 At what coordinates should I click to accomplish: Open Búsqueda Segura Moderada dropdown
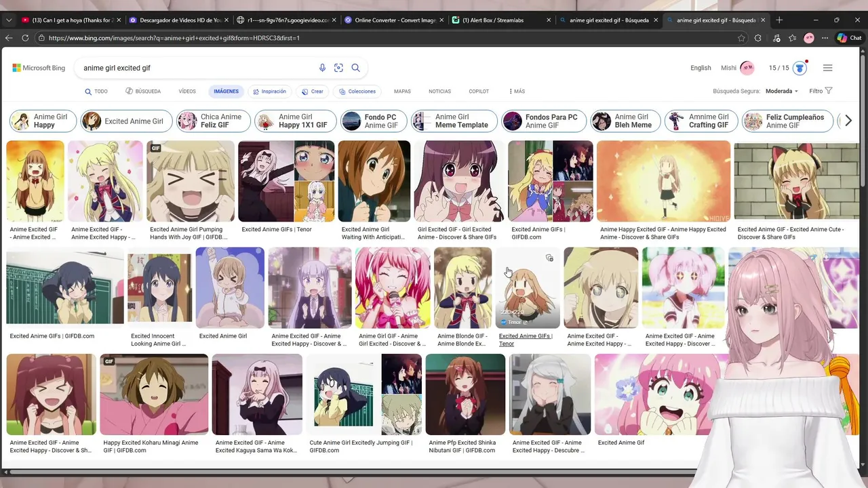[781, 91]
